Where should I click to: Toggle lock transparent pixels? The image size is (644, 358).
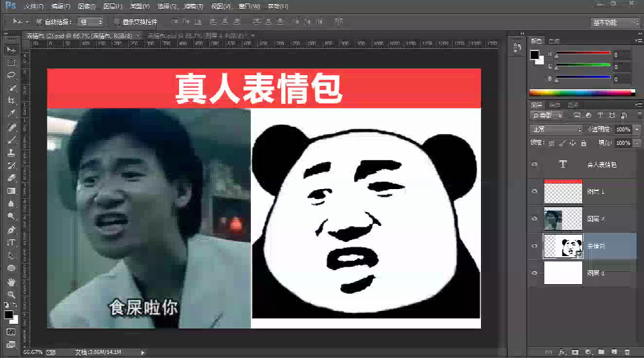pos(551,143)
